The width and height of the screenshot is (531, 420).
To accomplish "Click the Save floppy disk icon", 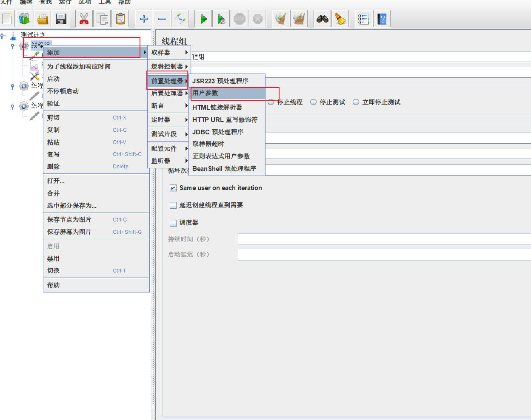I will 61,19.
